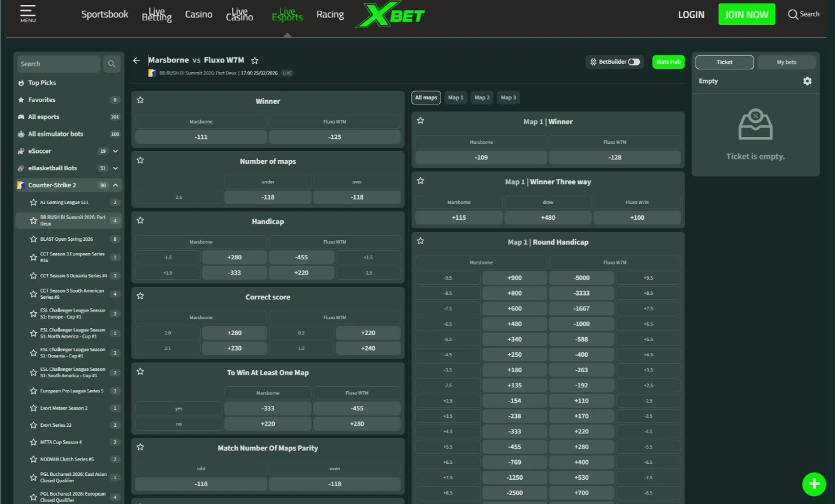Open the hamburger MENU icon
835x504 pixels.
(x=27, y=13)
